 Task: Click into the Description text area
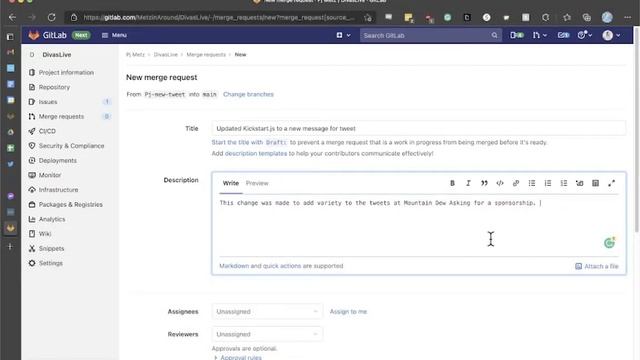(x=418, y=224)
